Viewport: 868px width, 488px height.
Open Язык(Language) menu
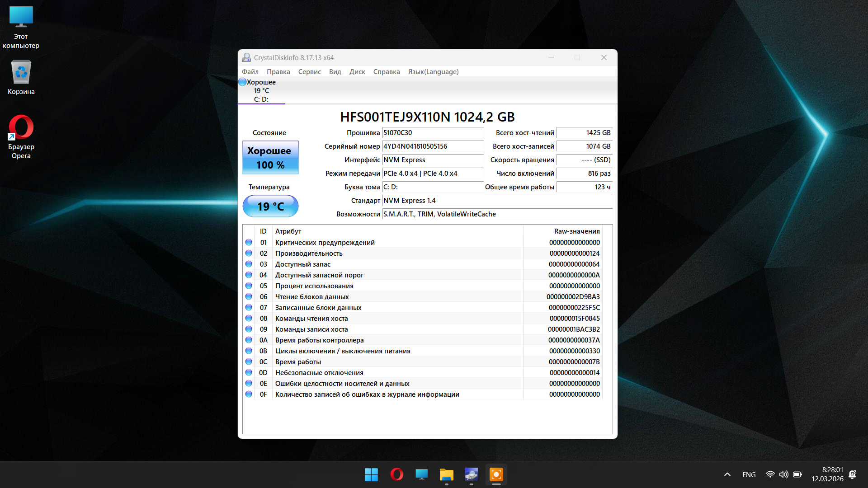click(x=433, y=72)
